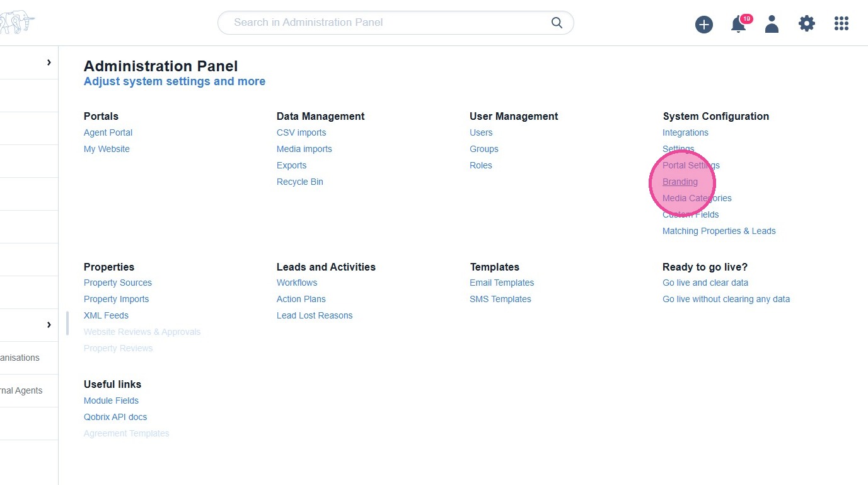Open CSV imports
The width and height of the screenshot is (868, 485).
(x=301, y=132)
